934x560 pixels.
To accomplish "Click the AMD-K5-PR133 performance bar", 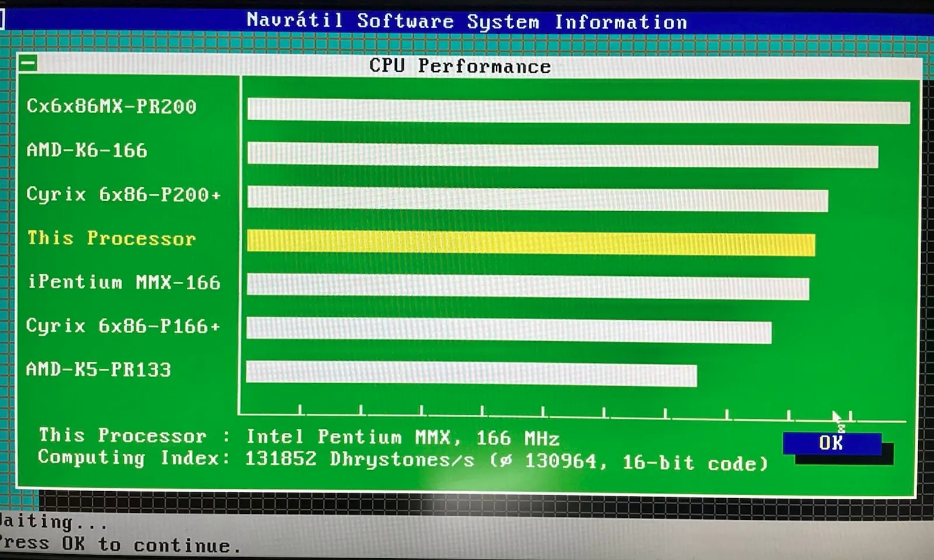I will [x=472, y=373].
